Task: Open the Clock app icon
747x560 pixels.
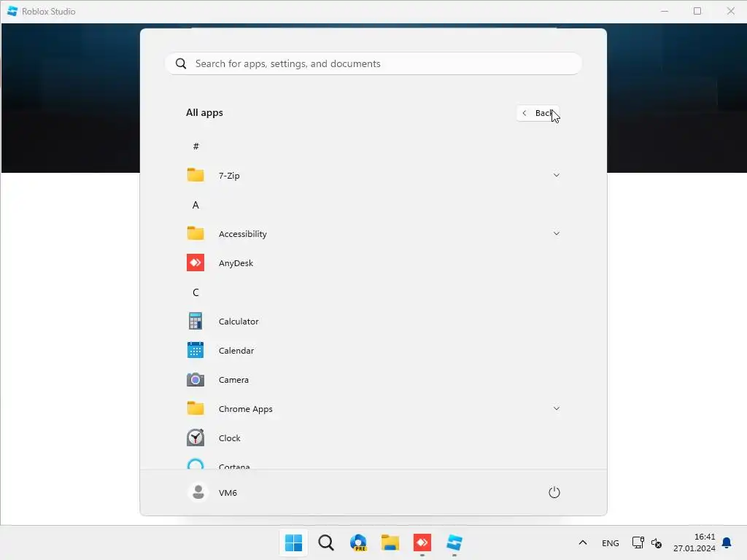Action: tap(196, 437)
